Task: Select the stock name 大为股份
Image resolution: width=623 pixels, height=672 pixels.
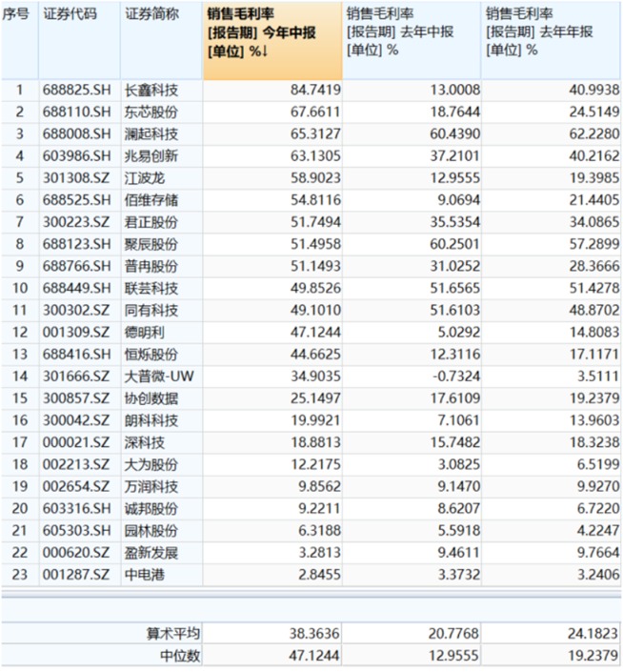Action: (x=151, y=464)
